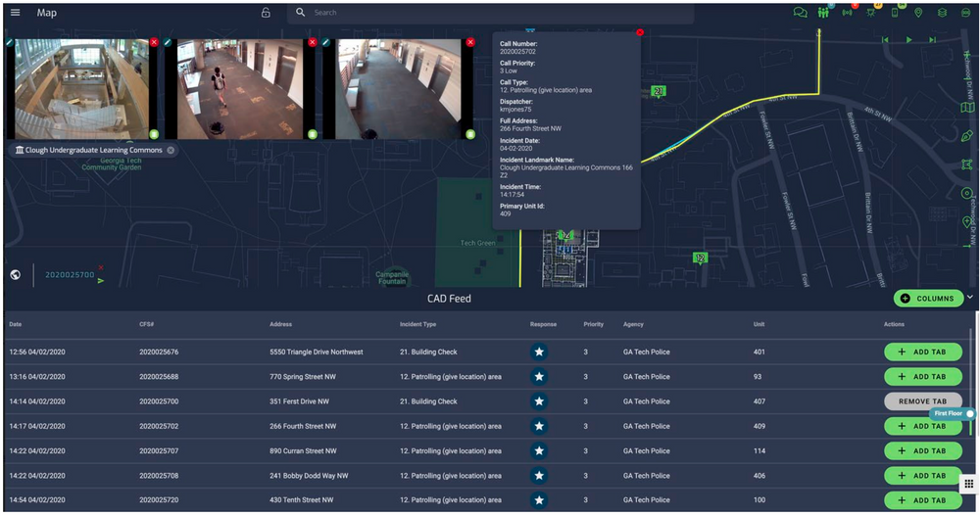Open the Columns selector
The height and width of the screenshot is (516, 980).
tap(927, 299)
